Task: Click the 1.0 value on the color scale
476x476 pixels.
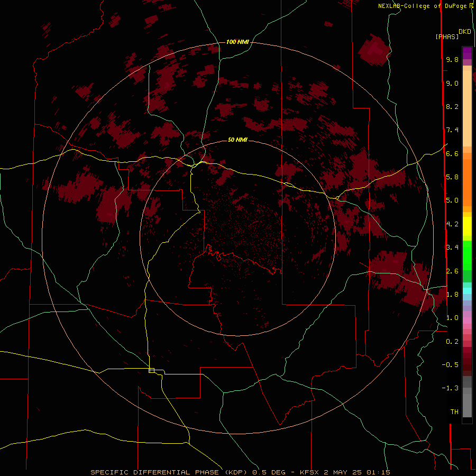Action: [452, 318]
